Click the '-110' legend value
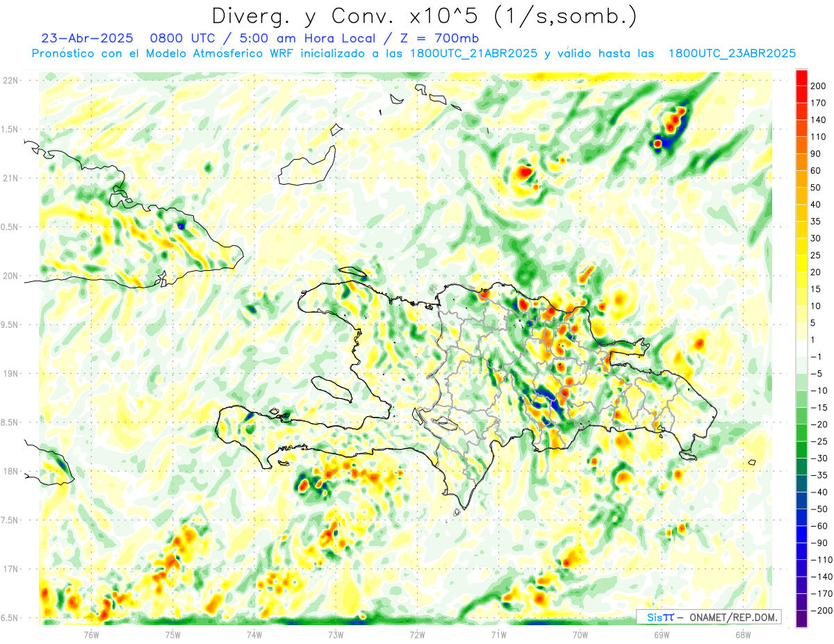This screenshot has width=834, height=644. tap(822, 560)
